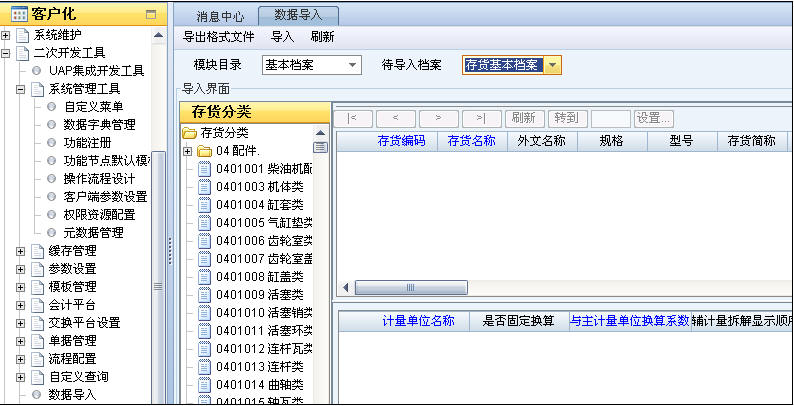Open the 待导入档案 dropdown arrow
The width and height of the screenshot is (794, 406).
[552, 65]
